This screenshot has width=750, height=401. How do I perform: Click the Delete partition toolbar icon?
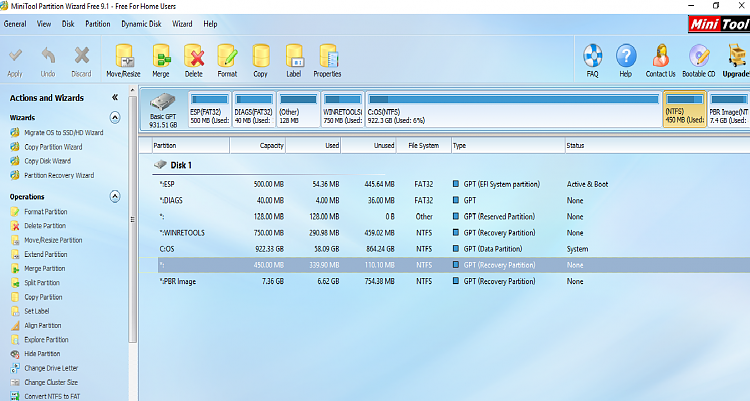(194, 56)
